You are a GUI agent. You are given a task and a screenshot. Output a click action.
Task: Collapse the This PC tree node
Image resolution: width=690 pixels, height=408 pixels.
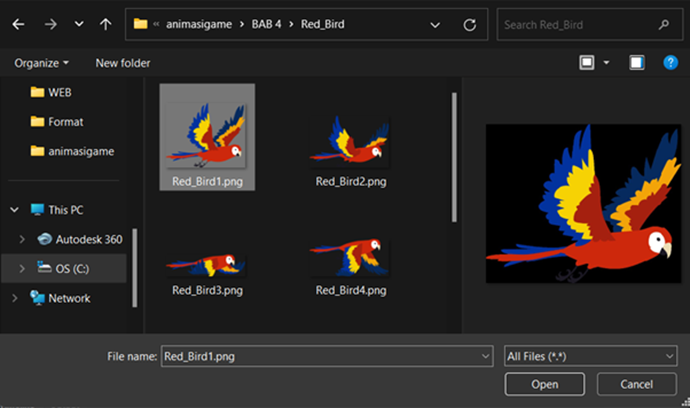coord(15,210)
